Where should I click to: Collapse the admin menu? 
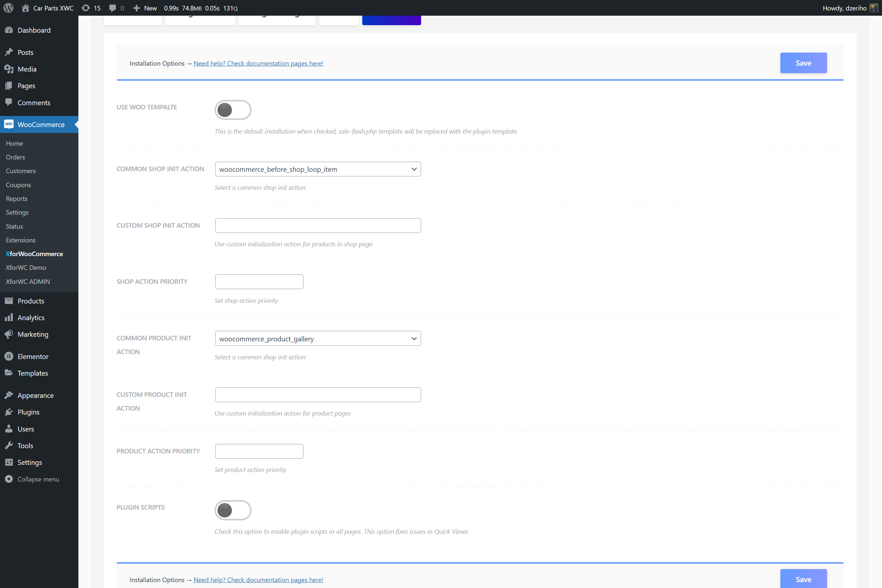(38, 479)
